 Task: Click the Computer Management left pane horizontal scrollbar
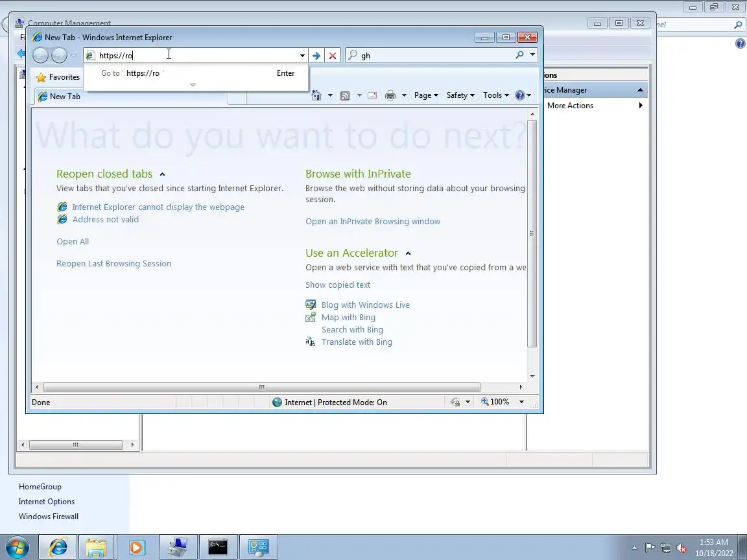pyautogui.click(x=76, y=445)
